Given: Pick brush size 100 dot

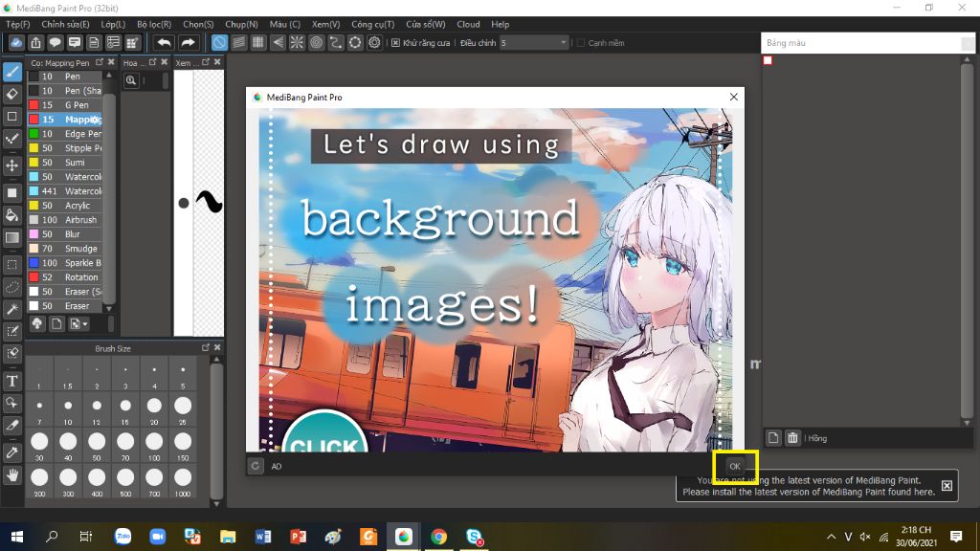Looking at the screenshot, I should 154,442.
